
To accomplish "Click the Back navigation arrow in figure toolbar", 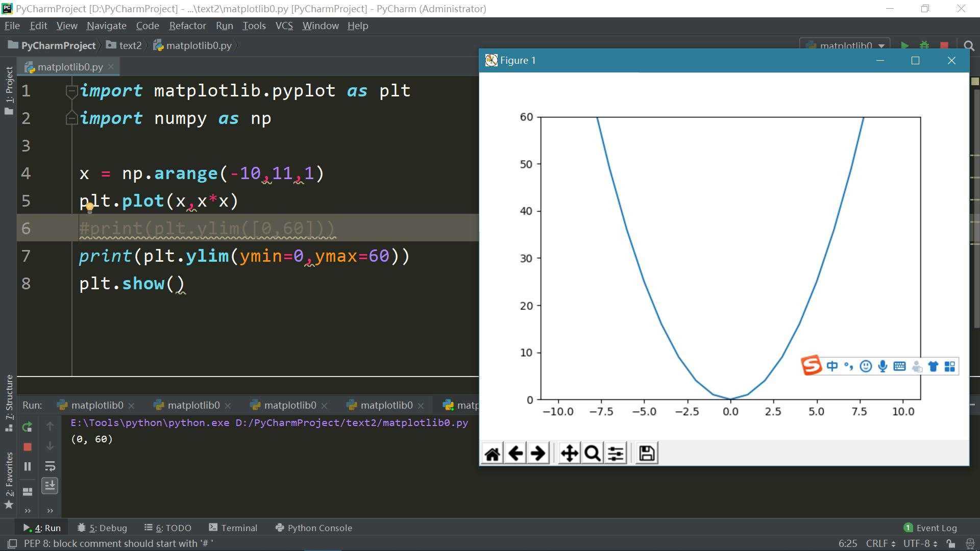I will coord(515,453).
